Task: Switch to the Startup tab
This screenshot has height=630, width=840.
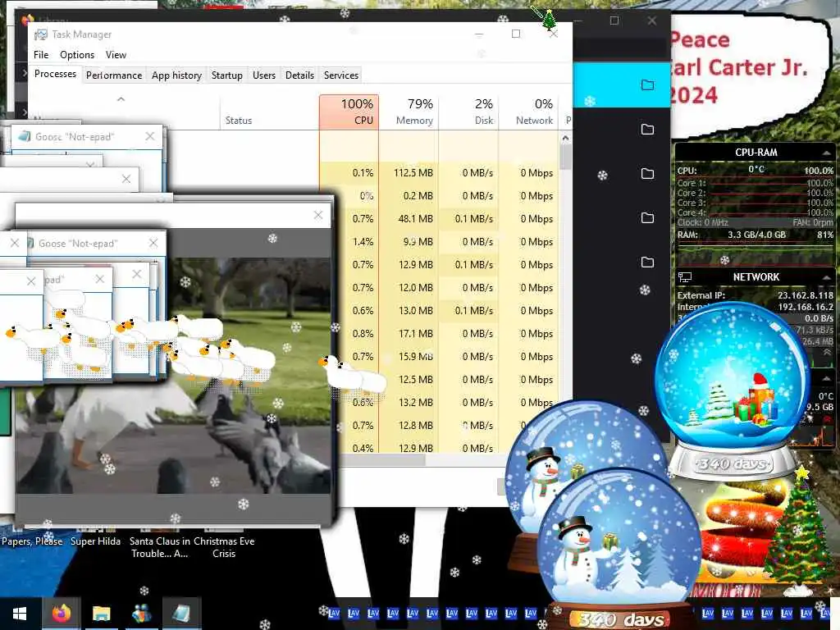Action: [x=227, y=75]
